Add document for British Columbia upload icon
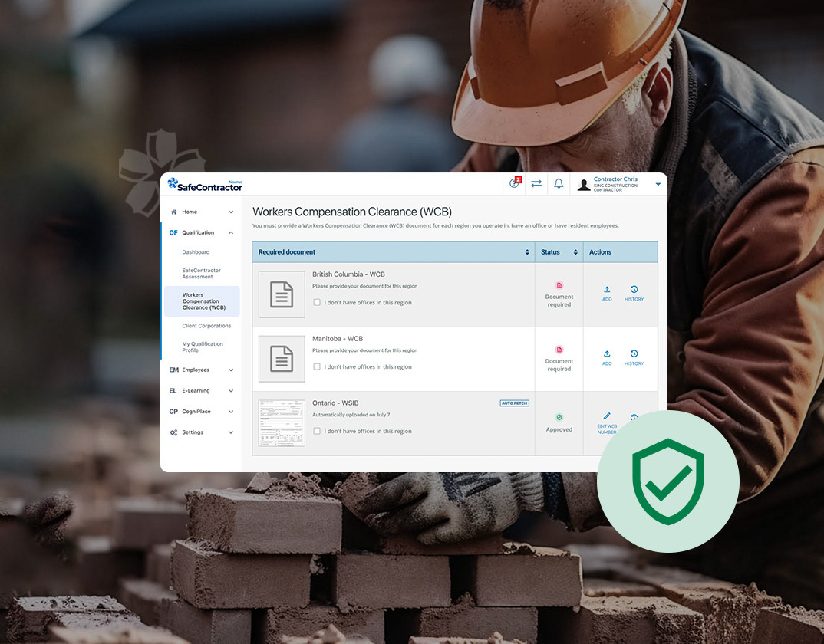Screen dimensions: 824x644 click(x=607, y=290)
